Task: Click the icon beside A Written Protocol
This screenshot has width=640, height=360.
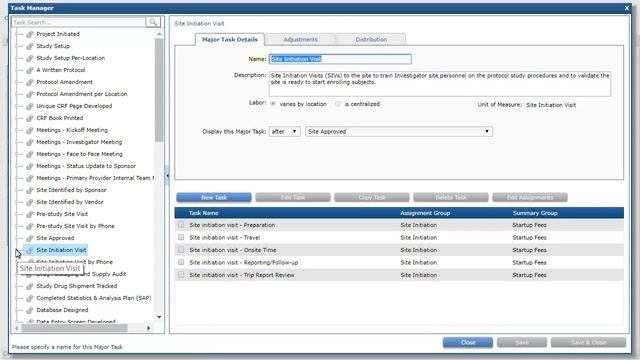Action: point(29,70)
